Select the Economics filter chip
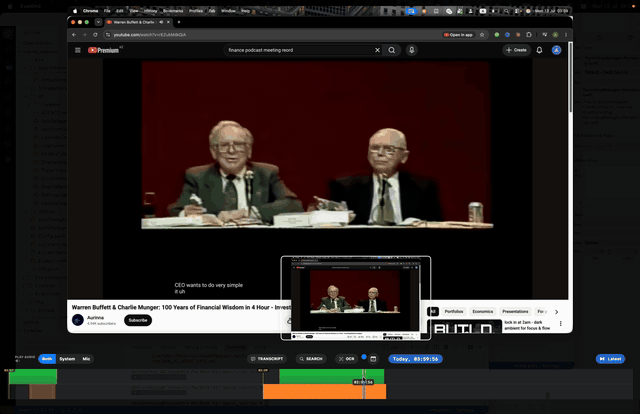Screen dimensions: 640x414 pos(483,312)
